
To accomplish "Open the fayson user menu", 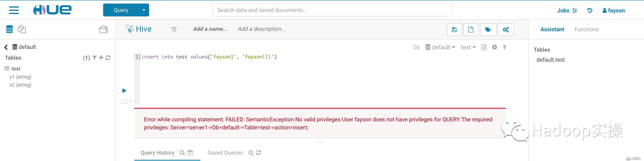I will [x=614, y=11].
